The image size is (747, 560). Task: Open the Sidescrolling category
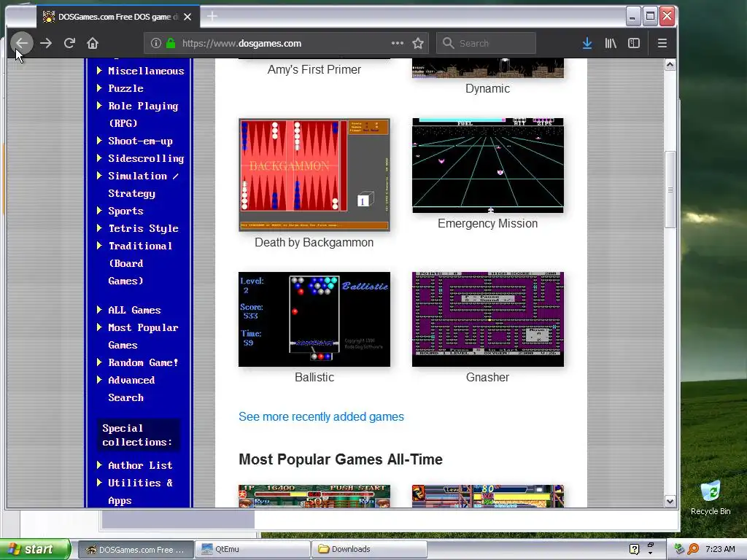[146, 158]
